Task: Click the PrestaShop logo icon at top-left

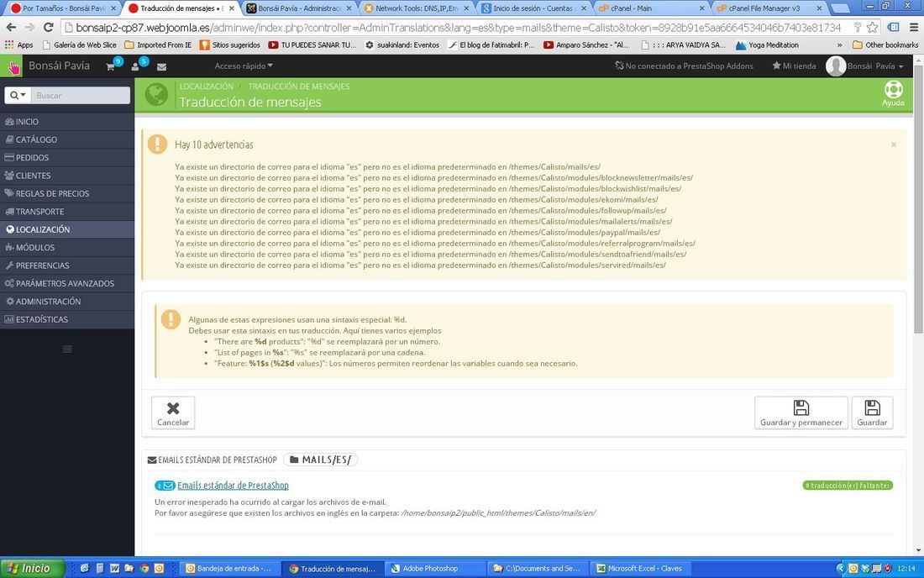Action: point(11,66)
